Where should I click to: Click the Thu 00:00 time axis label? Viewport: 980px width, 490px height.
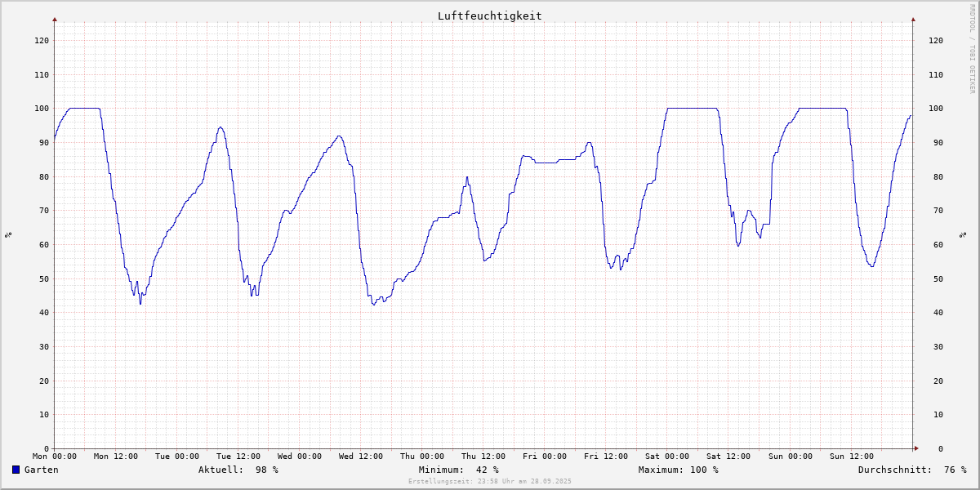422,457
